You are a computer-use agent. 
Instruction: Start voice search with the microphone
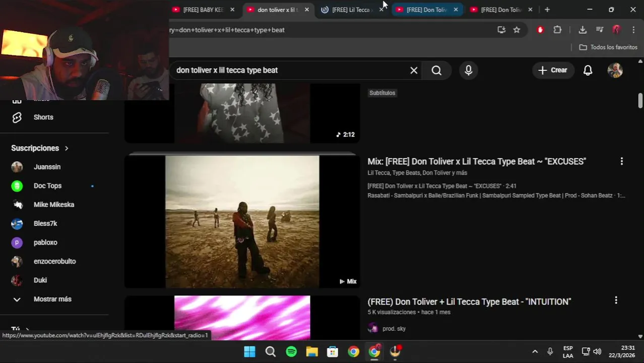click(x=469, y=70)
